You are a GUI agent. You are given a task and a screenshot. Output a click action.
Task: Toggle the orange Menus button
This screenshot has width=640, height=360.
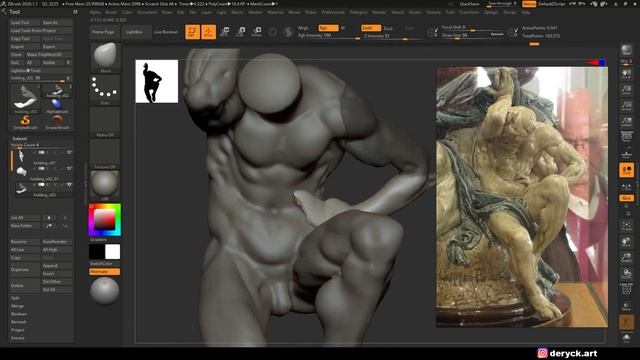529,4
